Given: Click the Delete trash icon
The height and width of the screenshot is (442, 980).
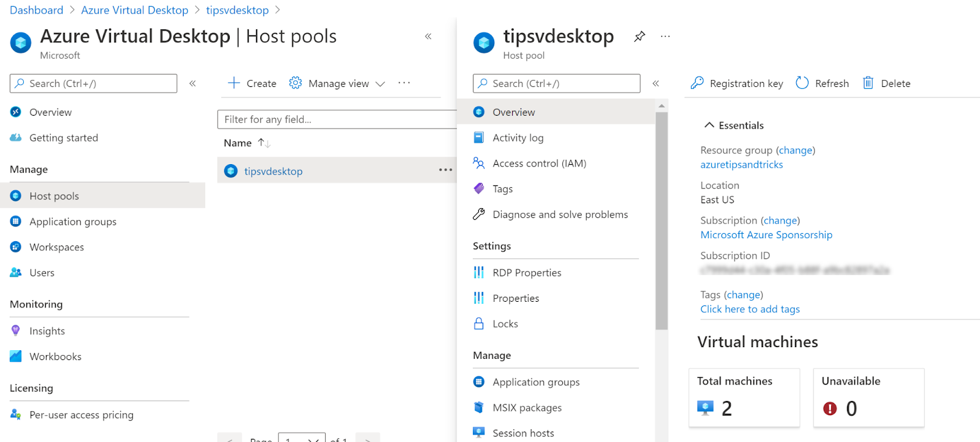Looking at the screenshot, I should 868,83.
